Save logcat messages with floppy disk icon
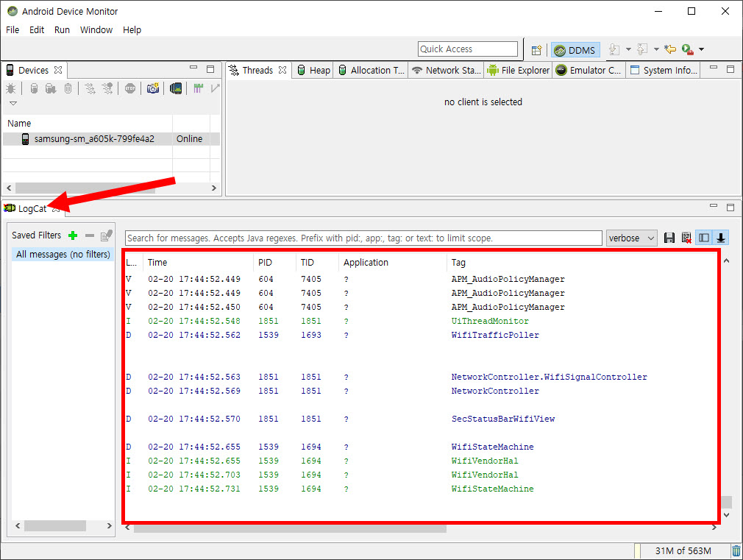The height and width of the screenshot is (560, 743). [669, 238]
